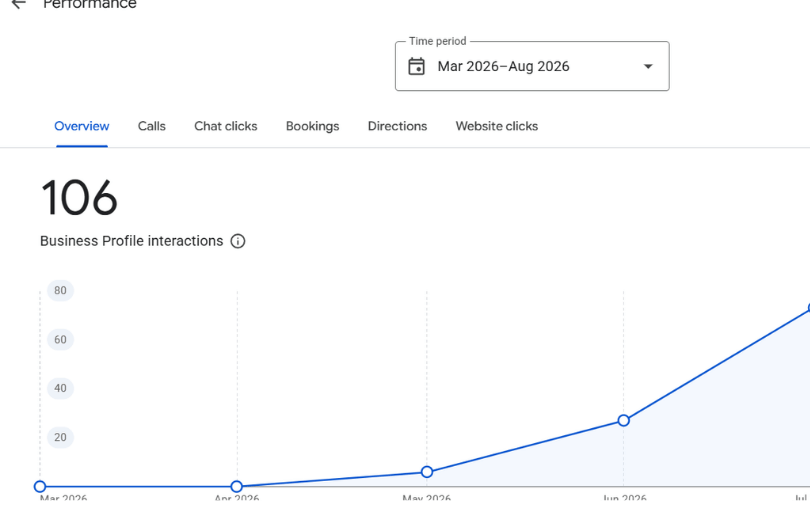
Task: Select the Mar 2026 data point on chart
Action: [40, 486]
